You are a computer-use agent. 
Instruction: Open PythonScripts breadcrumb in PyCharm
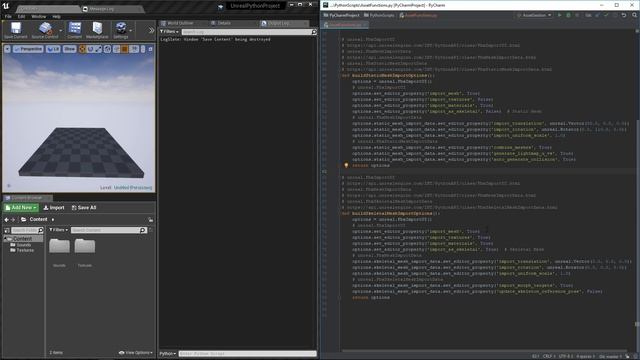(379, 15)
